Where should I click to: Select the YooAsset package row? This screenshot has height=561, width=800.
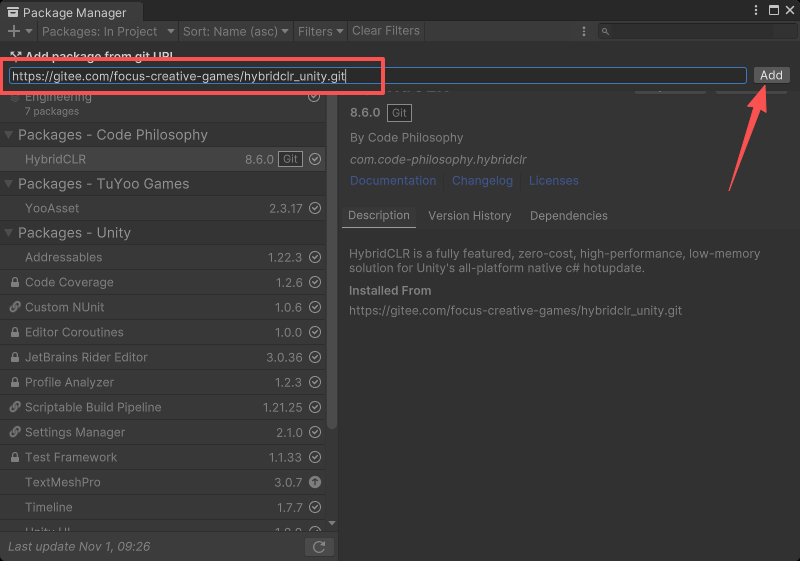(x=163, y=208)
